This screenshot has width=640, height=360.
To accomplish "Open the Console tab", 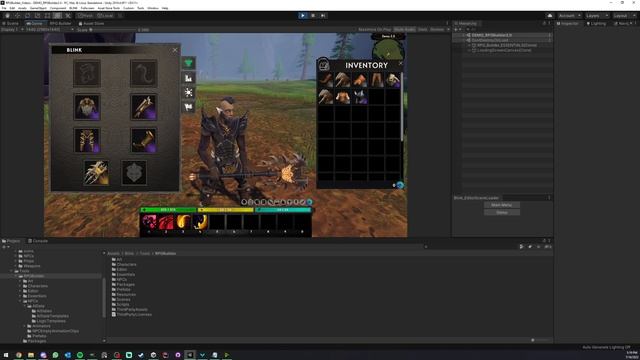I will [38, 241].
